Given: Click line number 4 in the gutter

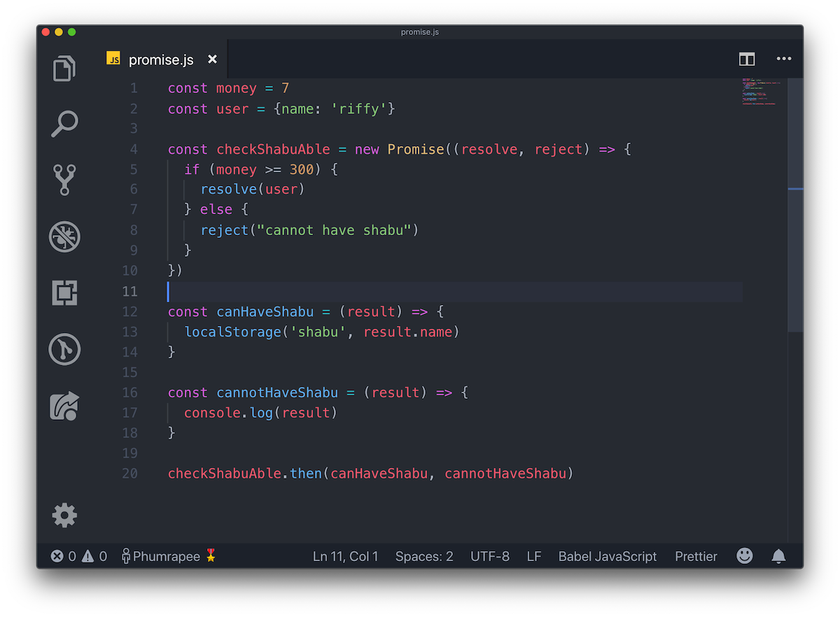Looking at the screenshot, I should tap(133, 149).
